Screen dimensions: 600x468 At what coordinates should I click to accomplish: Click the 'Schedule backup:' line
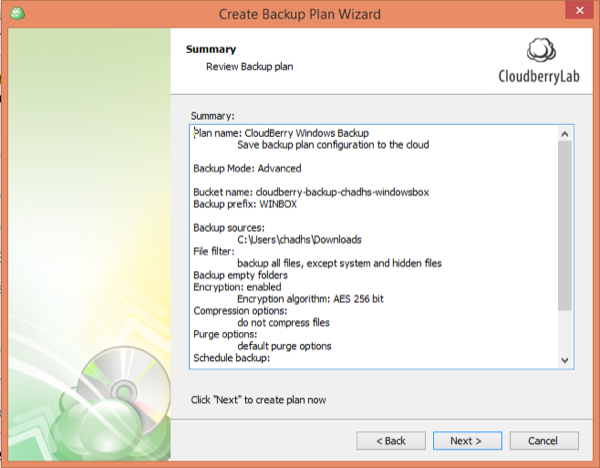232,358
